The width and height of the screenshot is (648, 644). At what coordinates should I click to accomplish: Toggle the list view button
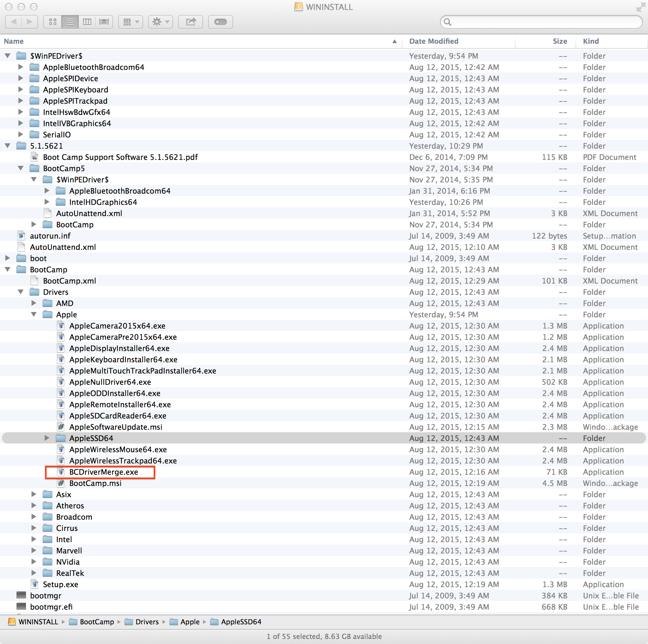click(x=70, y=22)
